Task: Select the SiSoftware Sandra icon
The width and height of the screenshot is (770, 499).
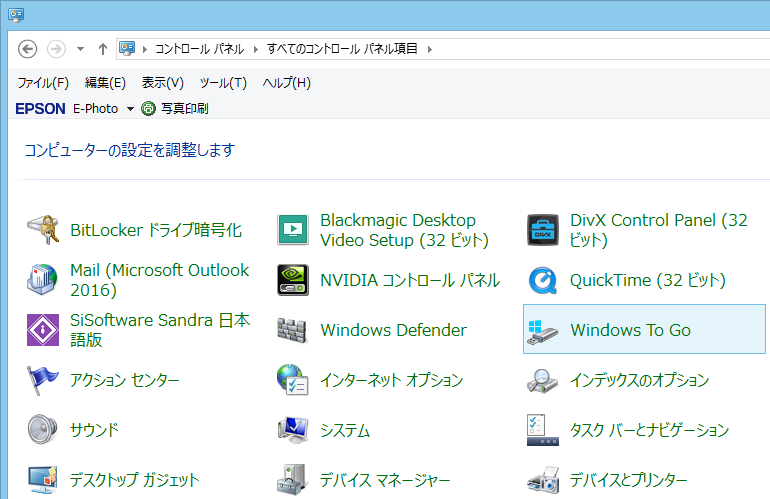Action: pos(43,330)
